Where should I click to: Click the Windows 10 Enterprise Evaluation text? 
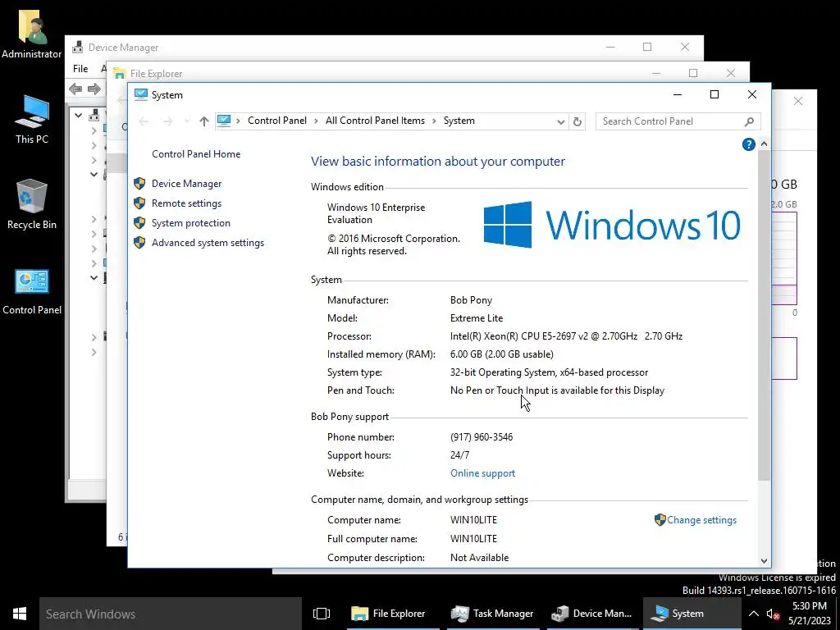click(x=376, y=214)
